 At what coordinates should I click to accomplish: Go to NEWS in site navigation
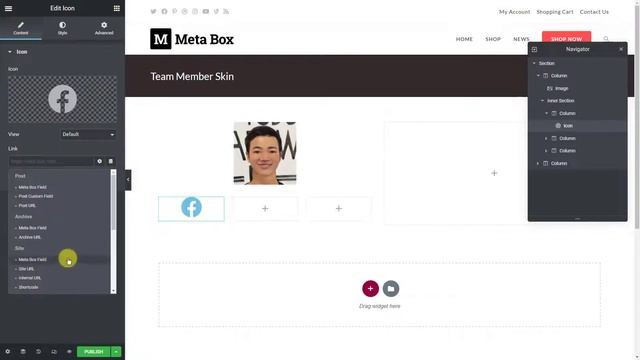point(521,39)
